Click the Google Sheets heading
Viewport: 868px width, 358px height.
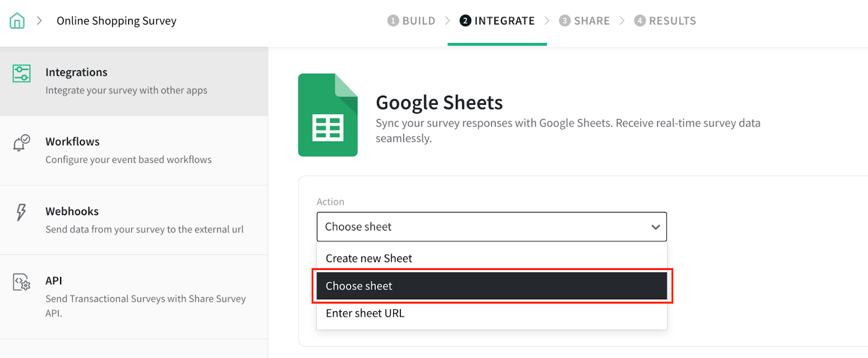tap(439, 102)
